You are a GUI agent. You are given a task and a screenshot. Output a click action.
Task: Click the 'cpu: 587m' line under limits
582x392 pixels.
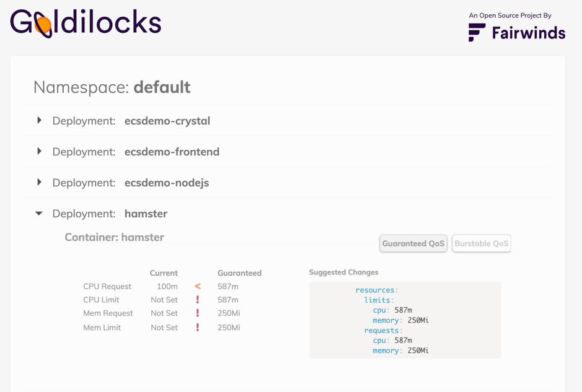[x=392, y=310]
